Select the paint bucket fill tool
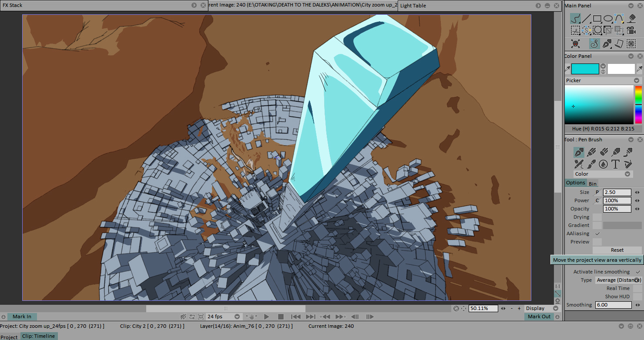The image size is (644, 340). pyautogui.click(x=632, y=19)
